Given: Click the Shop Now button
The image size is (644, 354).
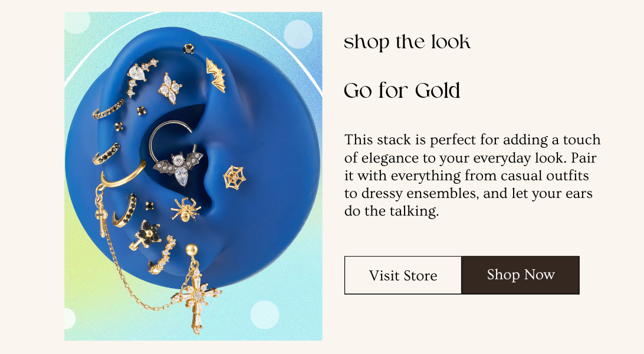Looking at the screenshot, I should pos(520,275).
